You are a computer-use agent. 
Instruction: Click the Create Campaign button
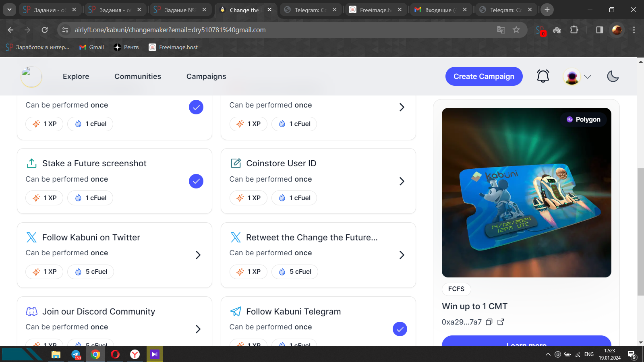(484, 76)
